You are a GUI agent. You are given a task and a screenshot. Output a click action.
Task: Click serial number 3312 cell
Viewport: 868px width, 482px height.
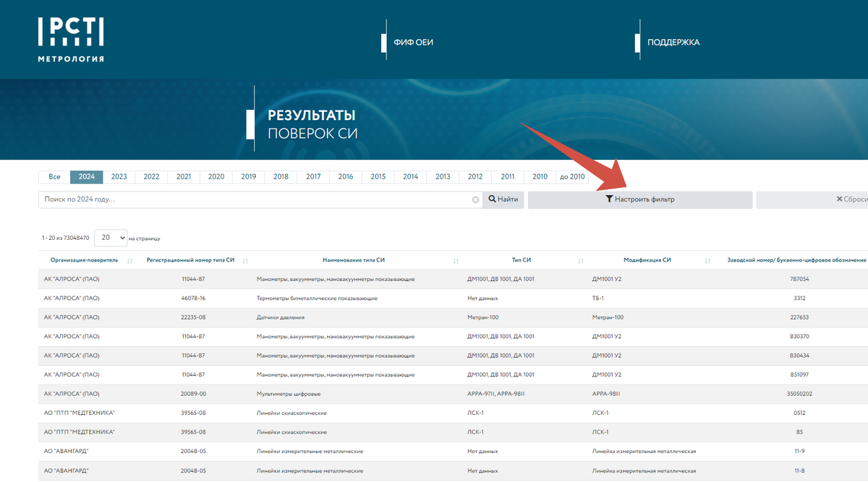click(799, 298)
